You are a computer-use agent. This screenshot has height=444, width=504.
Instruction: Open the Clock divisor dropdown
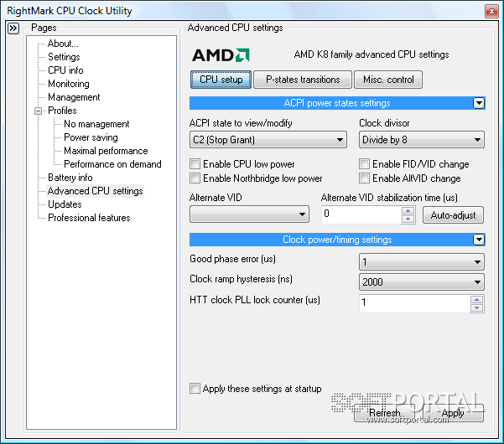coord(421,140)
